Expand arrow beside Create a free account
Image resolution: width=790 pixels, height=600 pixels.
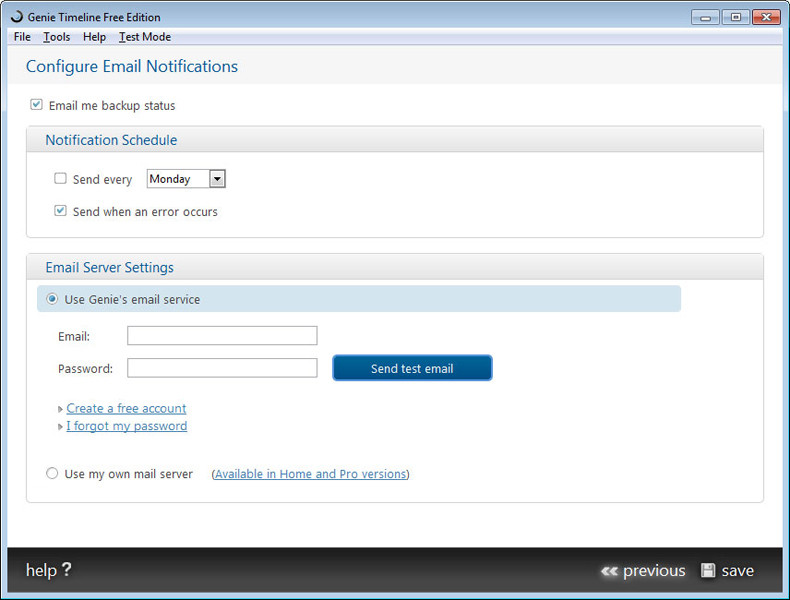pyautogui.click(x=60, y=409)
